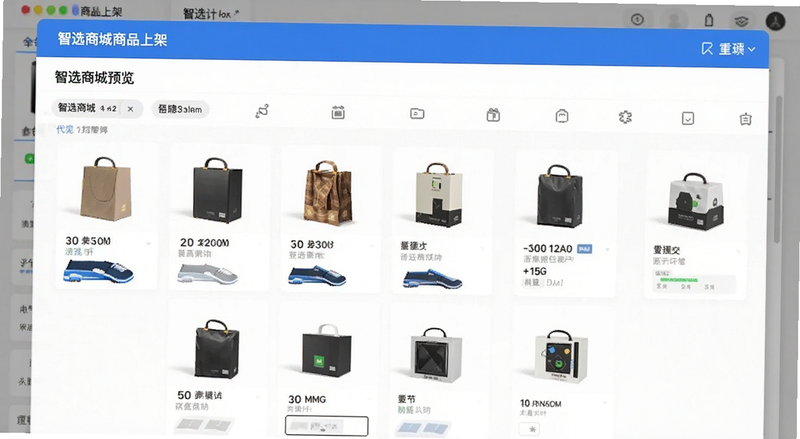This screenshot has width=800, height=439.
Task: Open the gray framed X-pattern box thumbnail
Action: (x=436, y=355)
